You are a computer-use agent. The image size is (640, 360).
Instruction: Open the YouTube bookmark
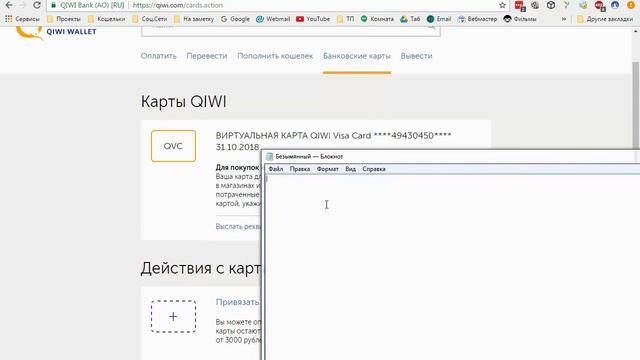313,19
